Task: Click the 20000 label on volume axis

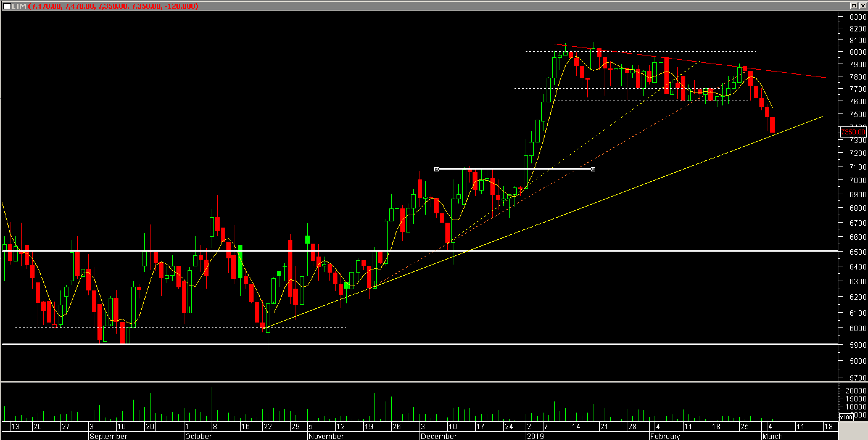Action: pyautogui.click(x=856, y=390)
